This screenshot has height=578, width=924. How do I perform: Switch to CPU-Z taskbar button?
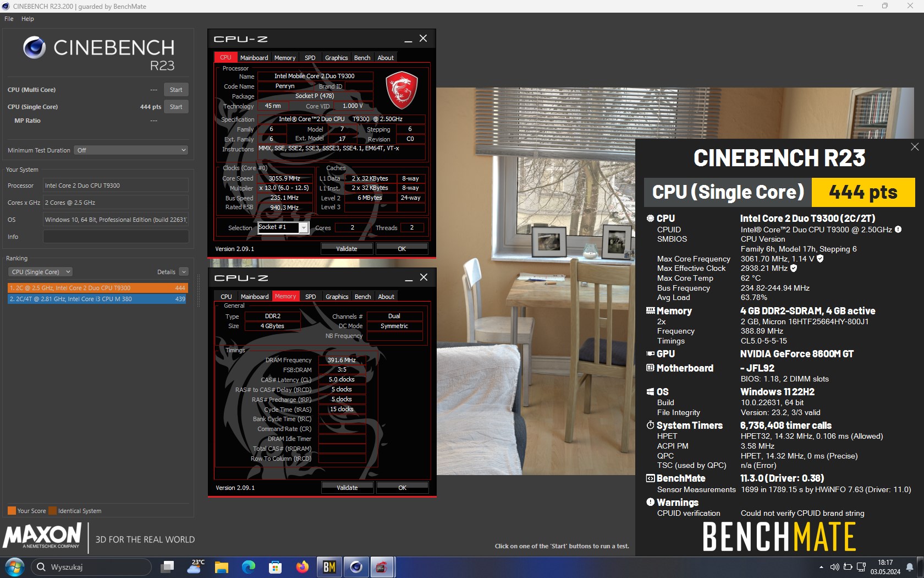[382, 567]
